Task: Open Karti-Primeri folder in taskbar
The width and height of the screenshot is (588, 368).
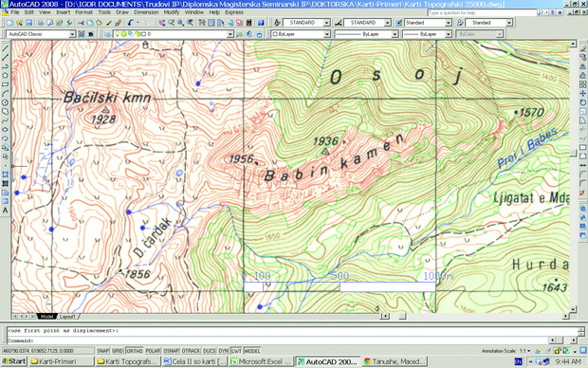Action: [x=61, y=361]
